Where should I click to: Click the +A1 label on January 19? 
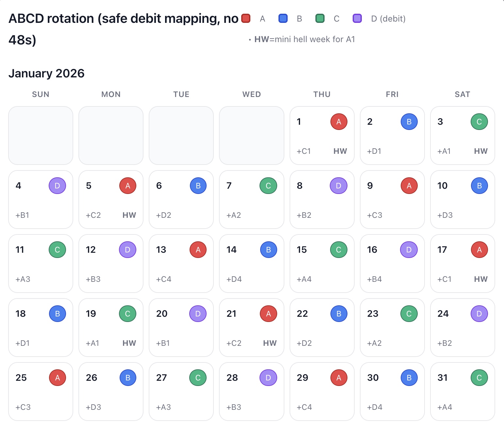[x=92, y=343]
